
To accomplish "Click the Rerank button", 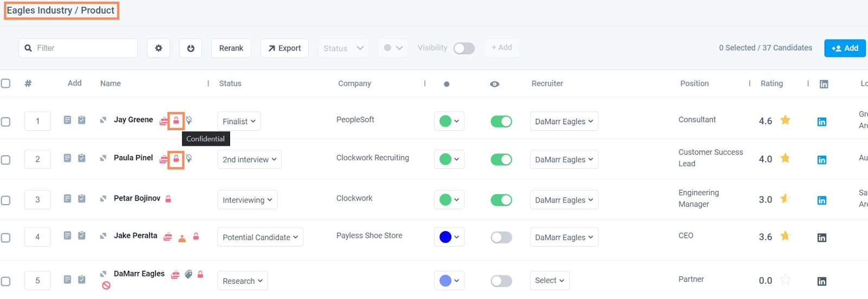I will tap(231, 48).
